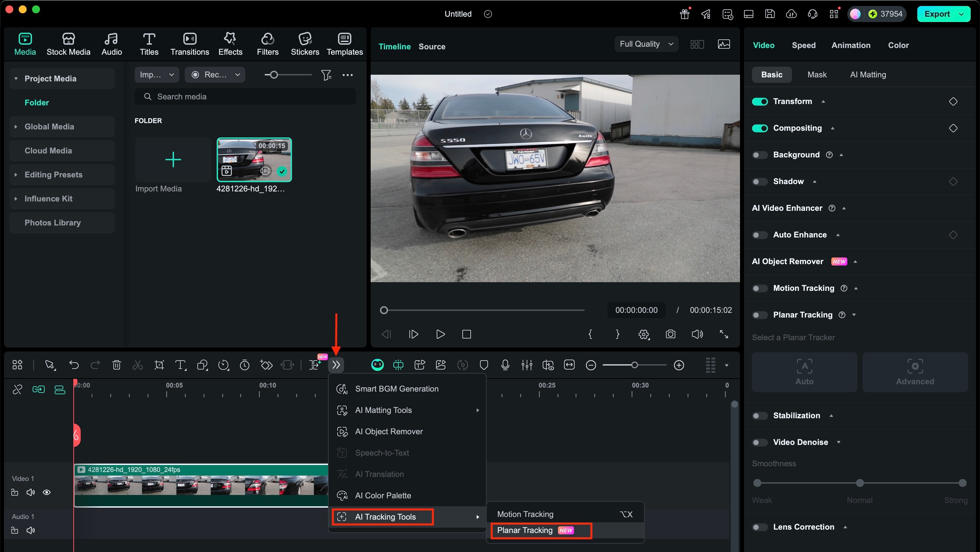Click the Undo icon in the timeline toolbar

pyautogui.click(x=74, y=365)
